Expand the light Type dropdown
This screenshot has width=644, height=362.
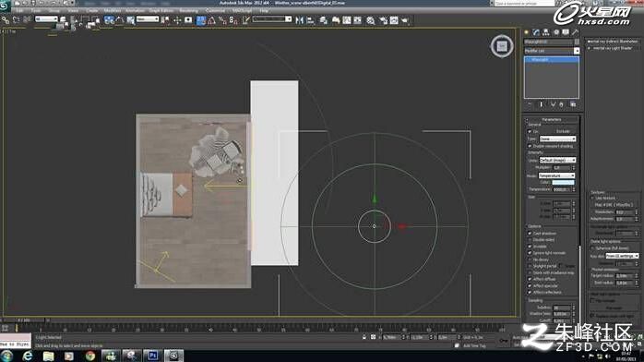click(557, 139)
